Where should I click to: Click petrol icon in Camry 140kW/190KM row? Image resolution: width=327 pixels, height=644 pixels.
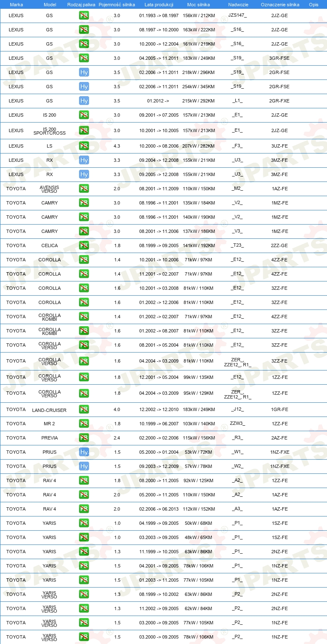point(84,217)
